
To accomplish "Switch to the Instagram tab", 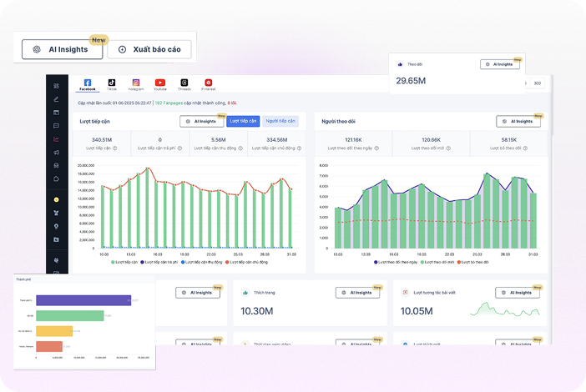I will 136,85.
